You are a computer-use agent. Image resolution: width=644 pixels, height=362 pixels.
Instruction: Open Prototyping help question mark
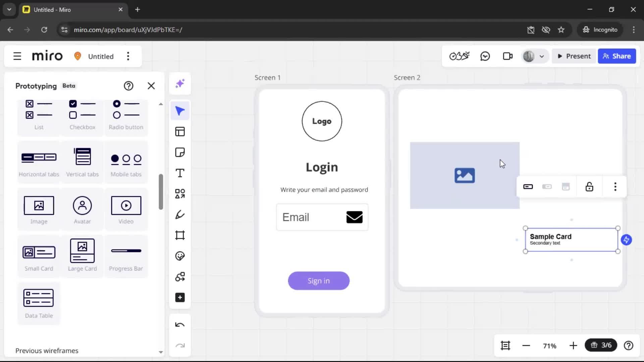tap(128, 86)
